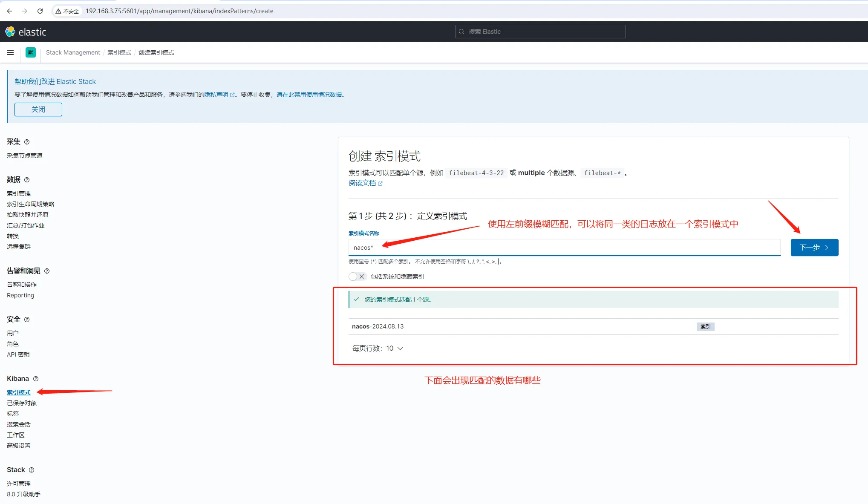Click the browser back arrow
This screenshot has width=868, height=504.
click(x=9, y=11)
